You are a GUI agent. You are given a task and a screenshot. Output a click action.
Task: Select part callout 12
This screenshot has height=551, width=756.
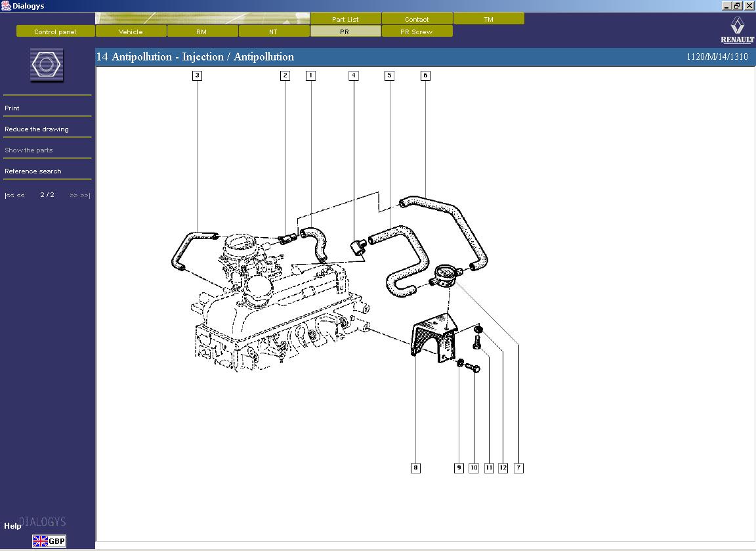[x=503, y=468]
